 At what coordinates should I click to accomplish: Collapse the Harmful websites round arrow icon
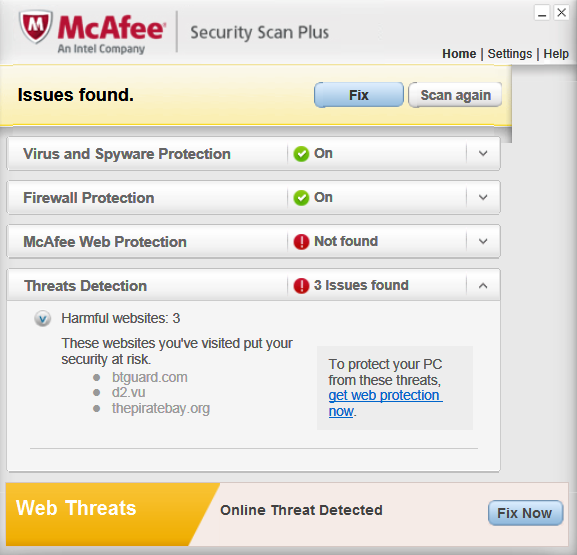point(43,319)
